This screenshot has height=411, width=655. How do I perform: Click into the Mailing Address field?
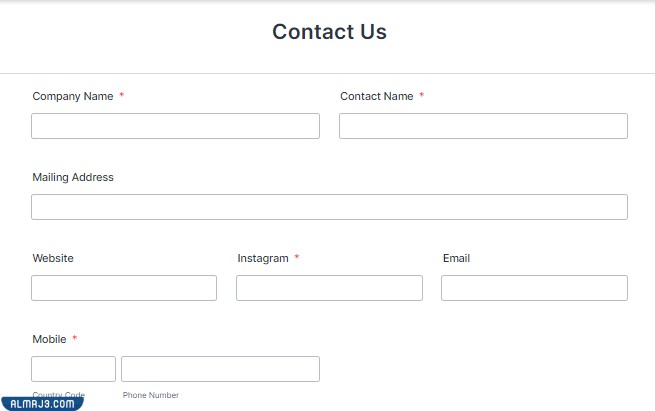click(329, 207)
